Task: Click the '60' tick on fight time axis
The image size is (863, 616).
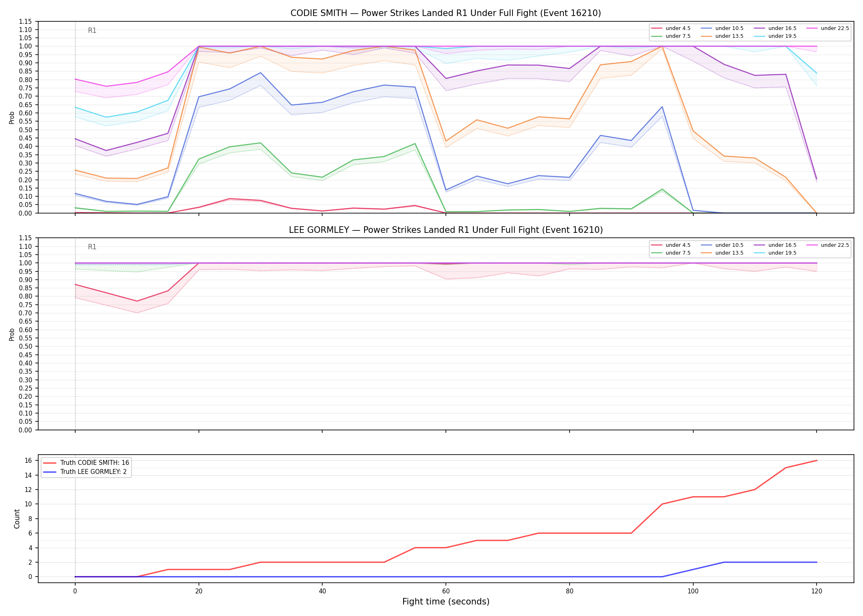Action: coord(446,591)
